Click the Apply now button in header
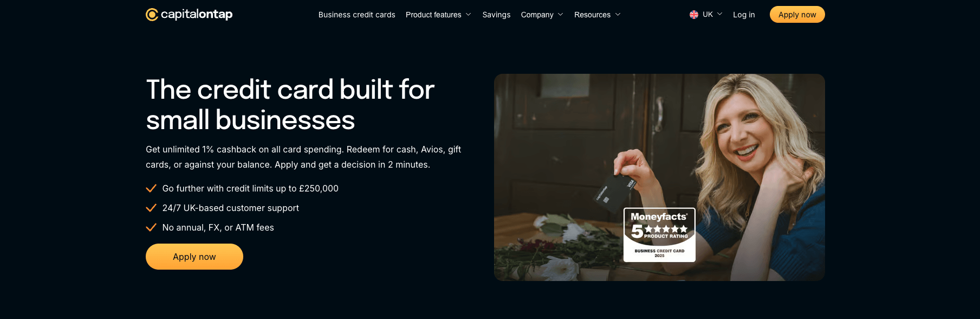 pos(797,15)
